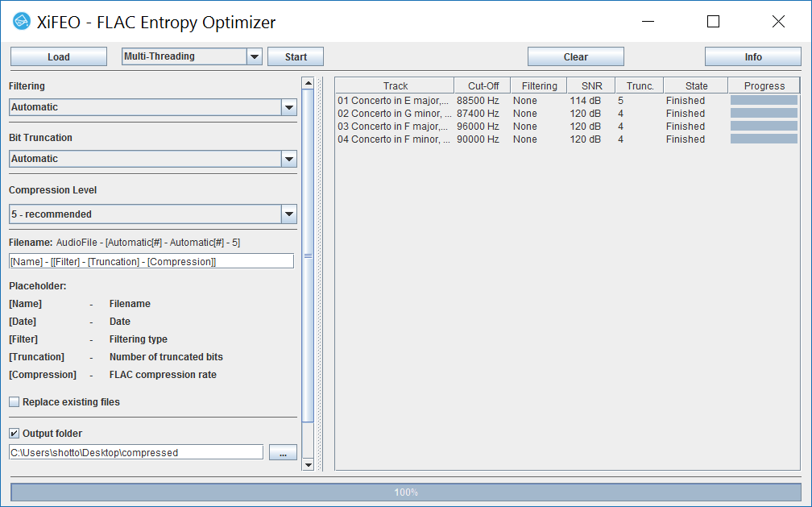Click the overall 100% progress bar
812x507 pixels.
click(406, 492)
